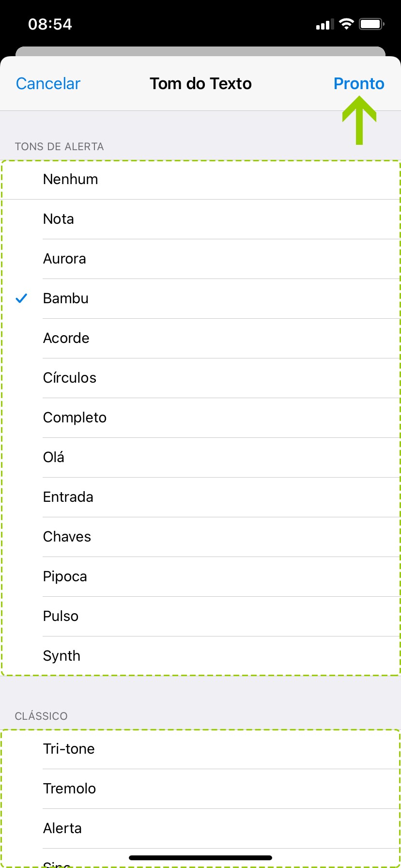The height and width of the screenshot is (868, 401).
Task: Tap Cancelar to dismiss the sheet
Action: pos(48,84)
